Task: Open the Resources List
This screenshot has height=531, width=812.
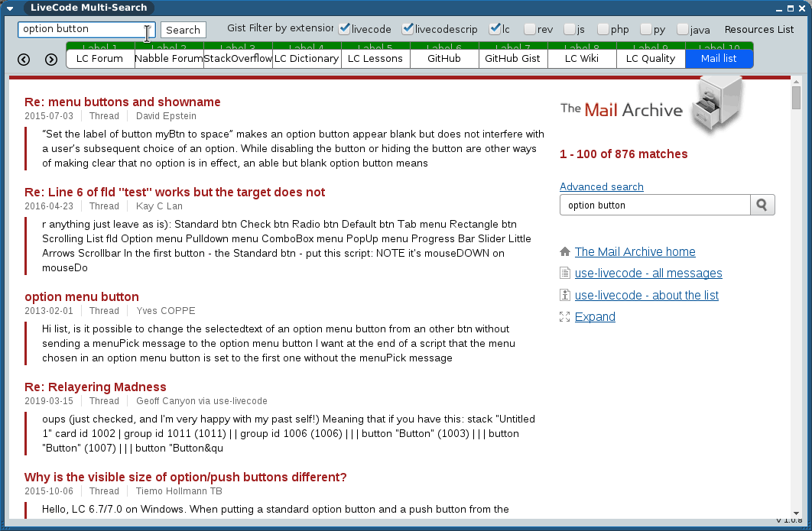Action: pyautogui.click(x=759, y=30)
